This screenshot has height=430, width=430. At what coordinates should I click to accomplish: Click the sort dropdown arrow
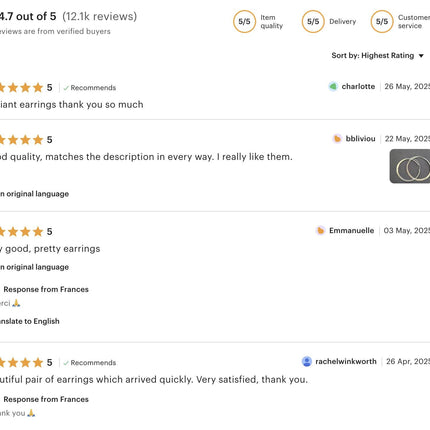[x=421, y=56]
